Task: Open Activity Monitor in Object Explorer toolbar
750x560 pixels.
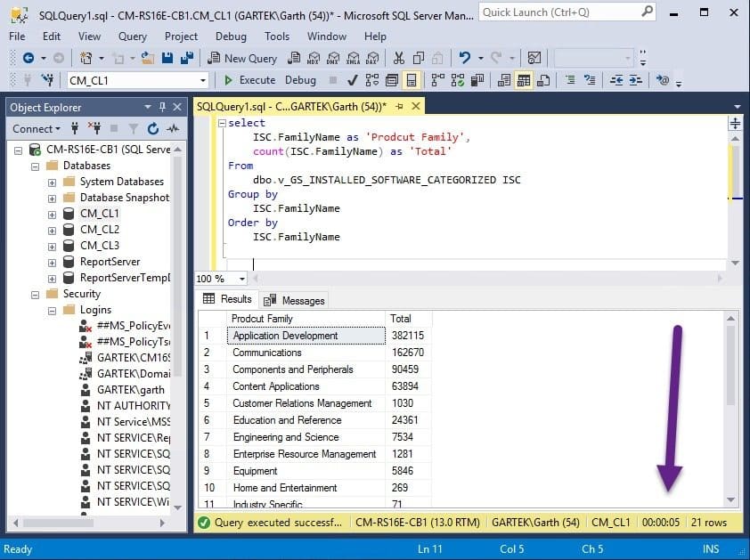Action: (173, 128)
